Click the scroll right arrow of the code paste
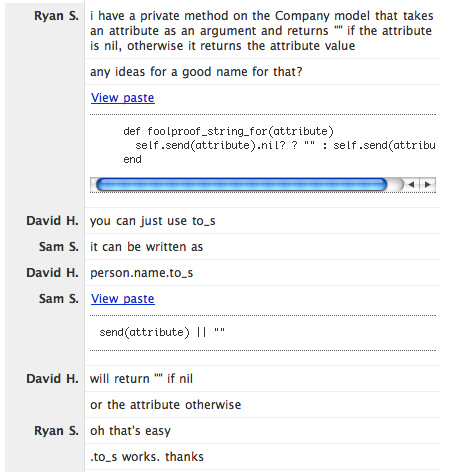The width and height of the screenshot is (450, 472). tap(428, 184)
